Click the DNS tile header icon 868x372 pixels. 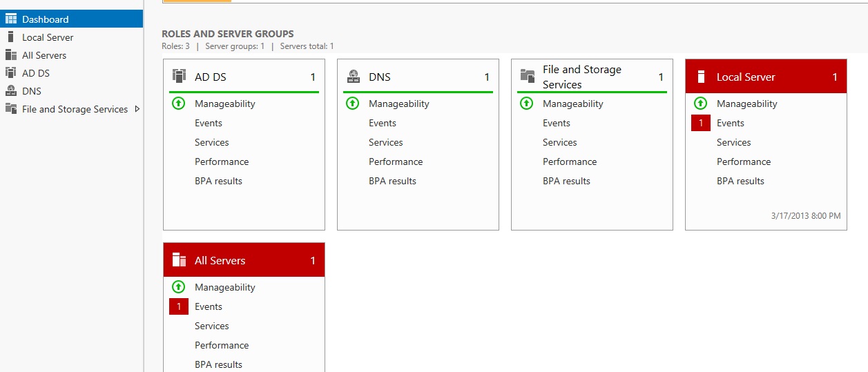(353, 77)
